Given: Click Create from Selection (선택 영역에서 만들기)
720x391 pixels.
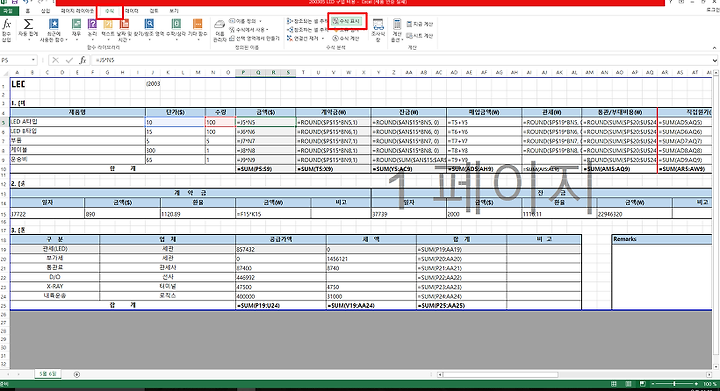Looking at the screenshot, I should 254,38.
